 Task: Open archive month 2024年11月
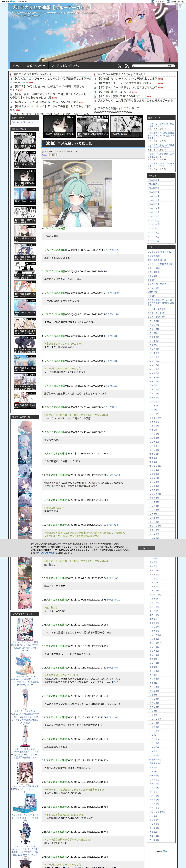pyautogui.click(x=153, y=180)
